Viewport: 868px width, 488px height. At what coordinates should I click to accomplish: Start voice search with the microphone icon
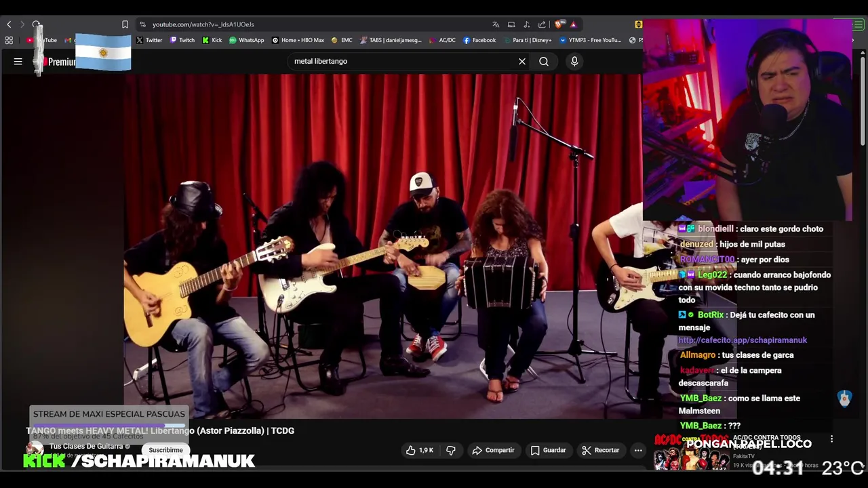(574, 62)
